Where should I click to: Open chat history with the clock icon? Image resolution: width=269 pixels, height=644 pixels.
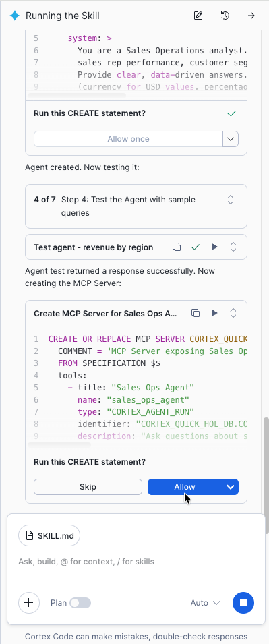225,16
